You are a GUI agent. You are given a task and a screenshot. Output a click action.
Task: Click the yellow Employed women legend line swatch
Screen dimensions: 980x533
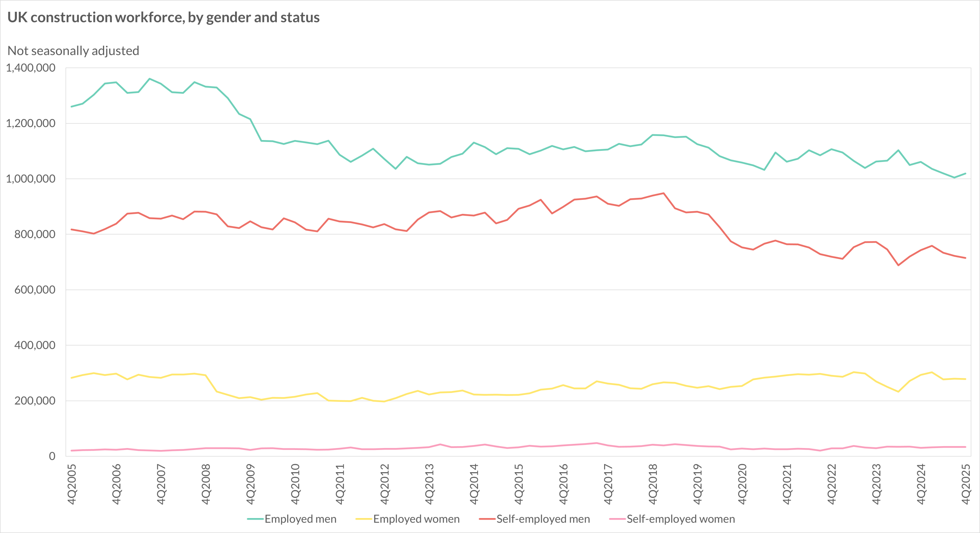364,519
